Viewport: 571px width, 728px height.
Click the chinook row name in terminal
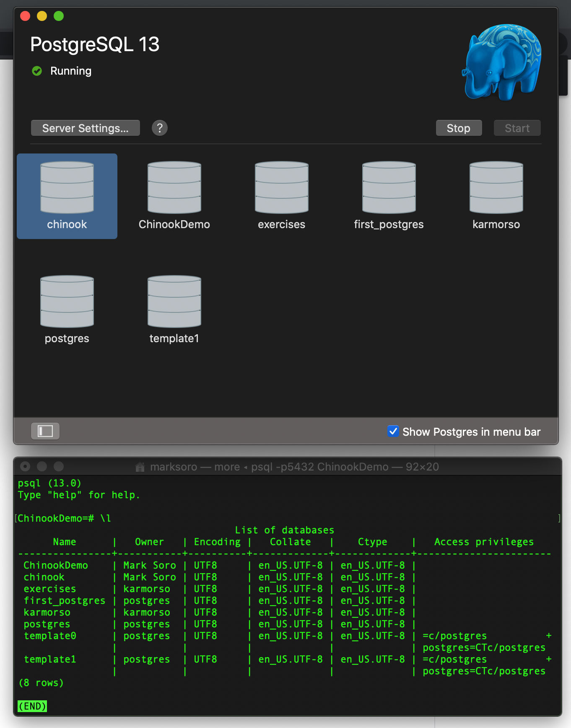click(44, 577)
